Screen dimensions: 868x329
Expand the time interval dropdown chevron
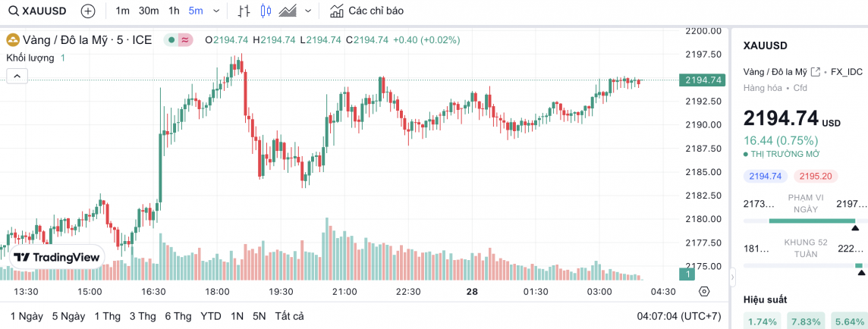tap(217, 11)
